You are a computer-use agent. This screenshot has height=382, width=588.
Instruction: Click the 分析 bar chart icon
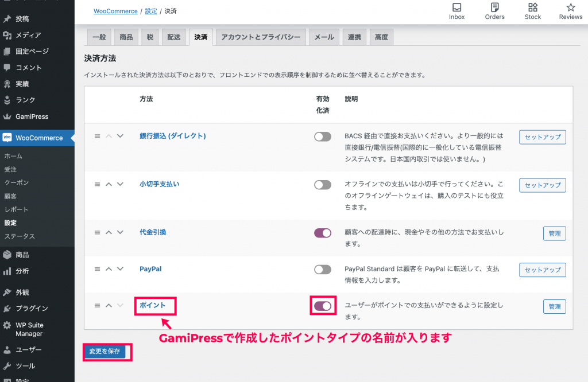(x=7, y=271)
